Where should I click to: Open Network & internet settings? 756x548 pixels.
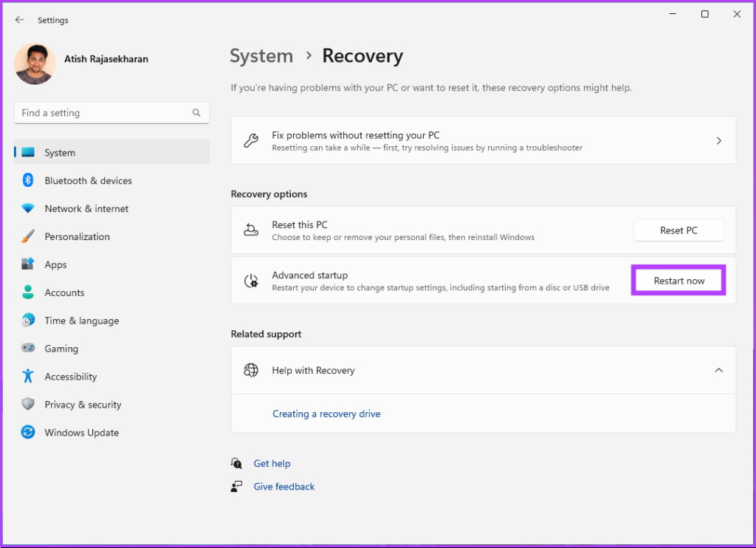click(x=87, y=208)
